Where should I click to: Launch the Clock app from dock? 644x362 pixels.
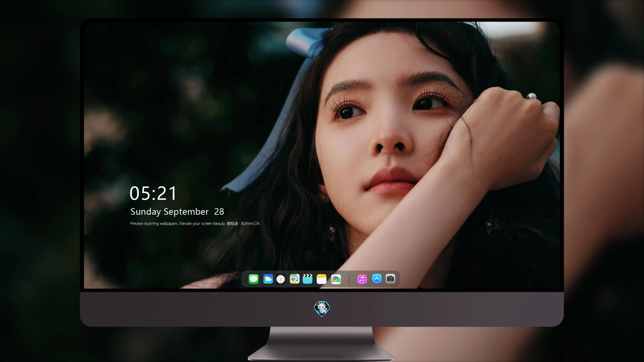point(281,279)
